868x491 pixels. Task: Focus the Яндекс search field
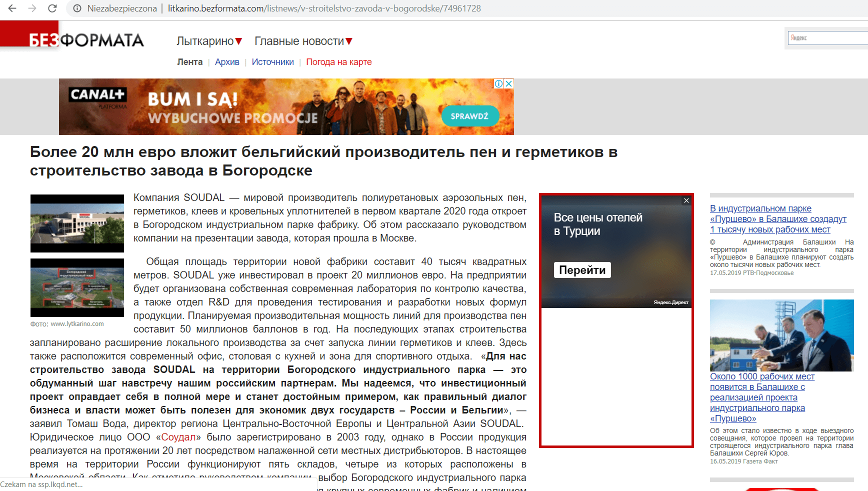tap(828, 38)
